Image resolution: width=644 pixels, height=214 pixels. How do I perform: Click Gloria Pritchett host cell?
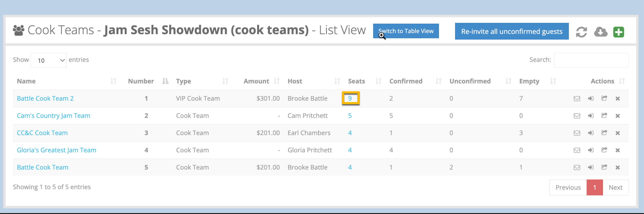click(310, 150)
